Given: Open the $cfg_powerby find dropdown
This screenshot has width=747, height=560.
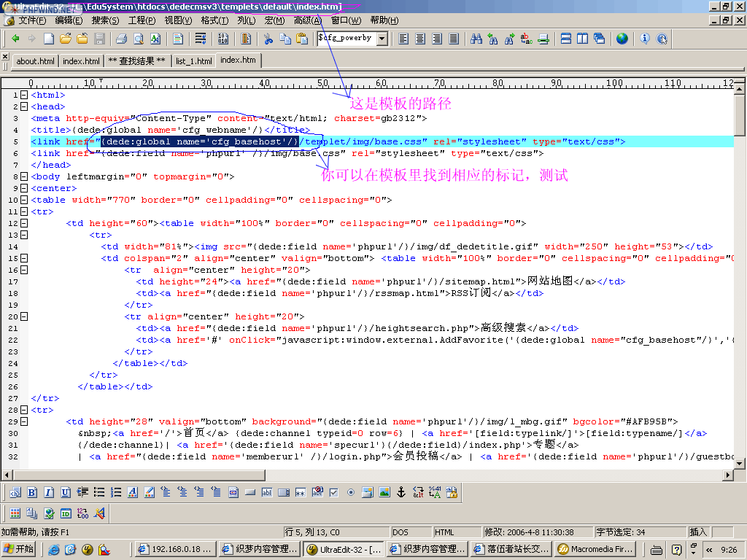Looking at the screenshot, I should click(382, 39).
